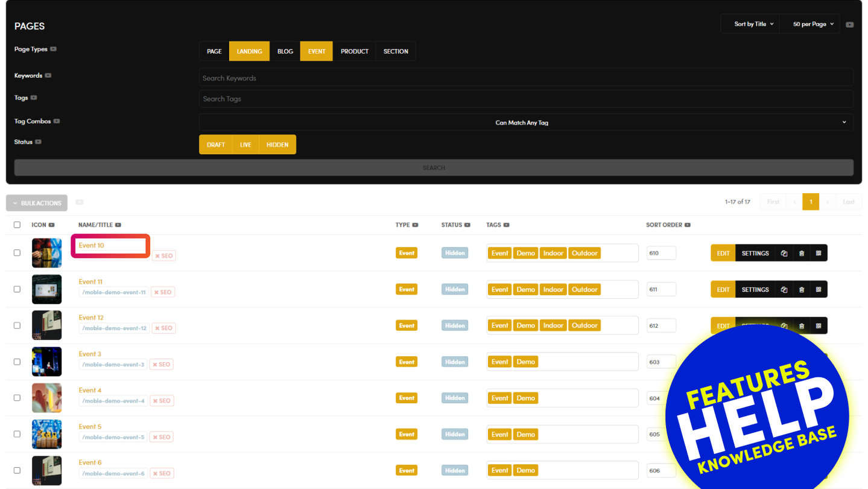Open the QR code icon for Event 10
Viewport: 868px width, 489px height.
click(819, 254)
